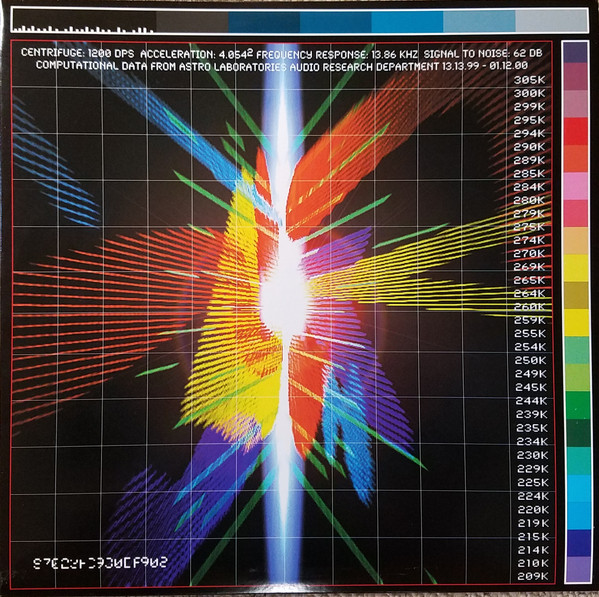The width and height of the screenshot is (599, 597).
Task: Select the 230K value
Action: pyautogui.click(x=532, y=455)
